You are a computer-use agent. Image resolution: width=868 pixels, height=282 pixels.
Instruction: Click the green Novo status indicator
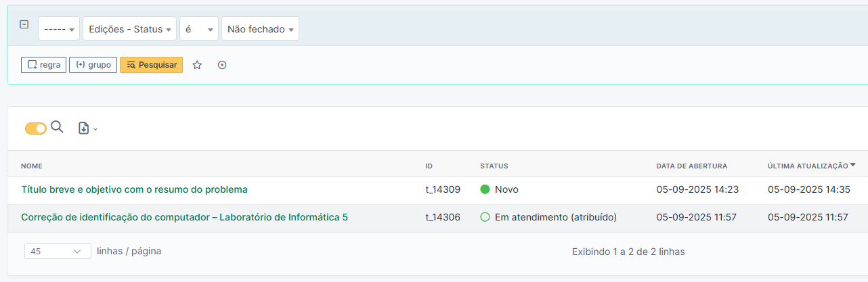485,189
